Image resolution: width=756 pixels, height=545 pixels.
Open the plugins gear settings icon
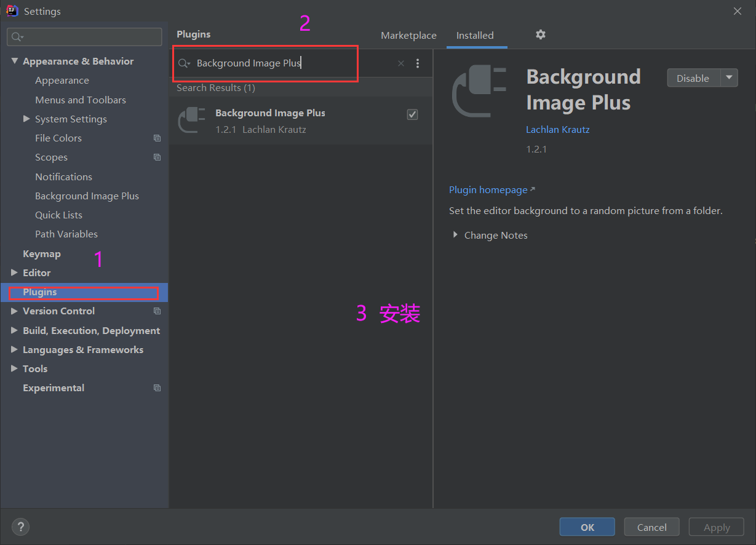tap(540, 34)
